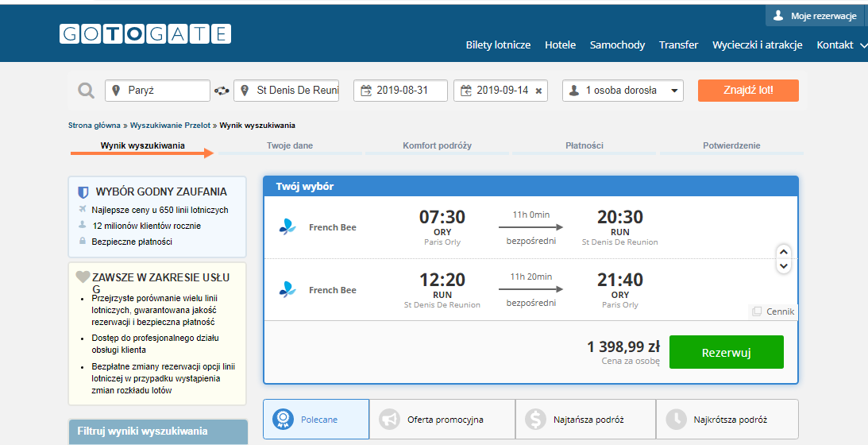Screen dimensions: 868x445
Task: Click the Polecane ribbon badge icon
Action: point(283,420)
